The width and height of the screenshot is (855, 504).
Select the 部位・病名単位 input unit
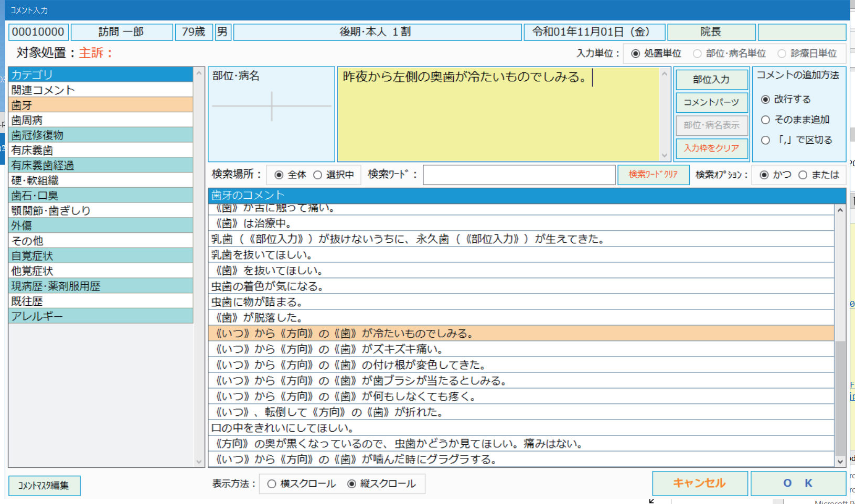click(x=697, y=53)
